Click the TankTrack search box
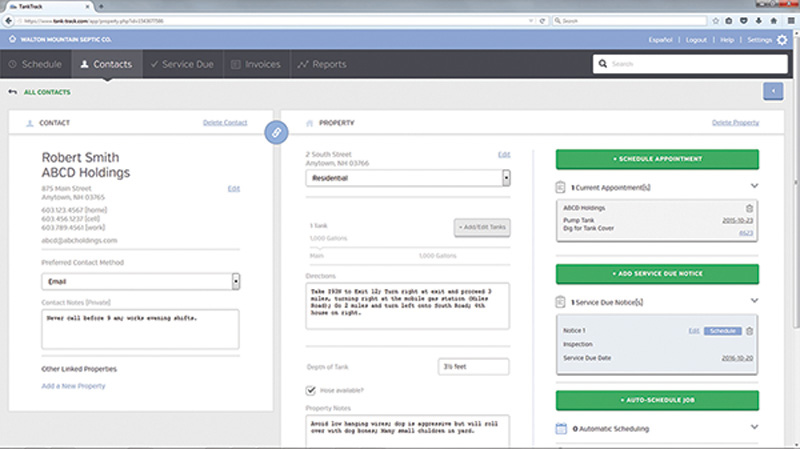 click(690, 64)
